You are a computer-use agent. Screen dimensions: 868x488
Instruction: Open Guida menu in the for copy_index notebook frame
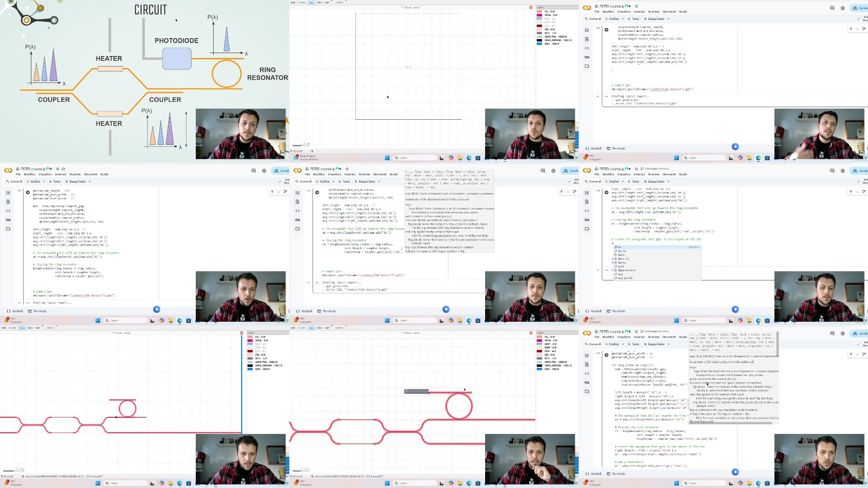[683, 337]
